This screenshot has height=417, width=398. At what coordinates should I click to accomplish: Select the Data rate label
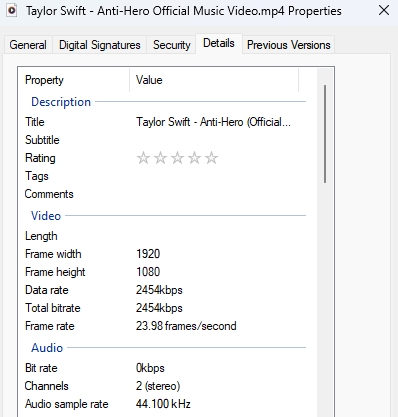pos(47,290)
